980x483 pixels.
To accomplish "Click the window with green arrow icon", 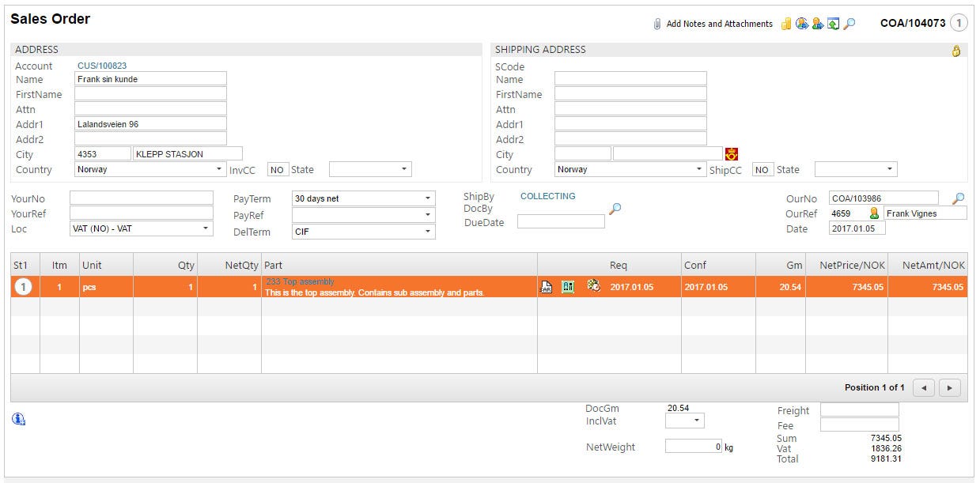I will coord(834,24).
